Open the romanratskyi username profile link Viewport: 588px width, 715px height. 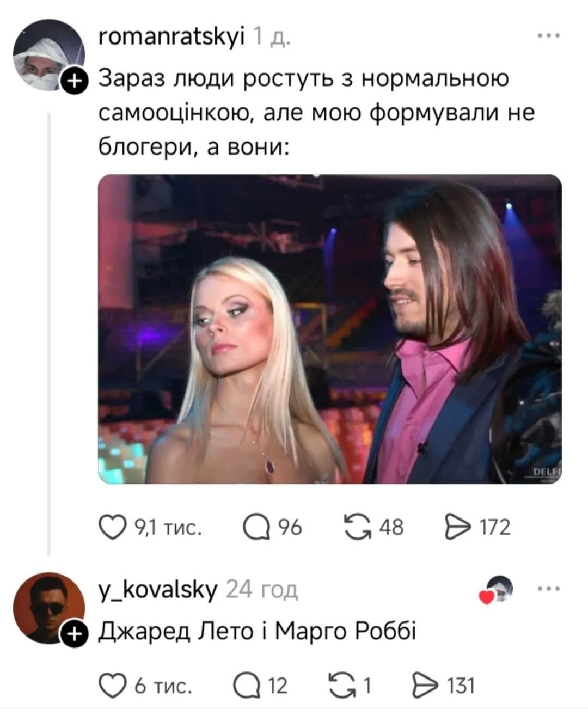pyautogui.click(x=172, y=37)
